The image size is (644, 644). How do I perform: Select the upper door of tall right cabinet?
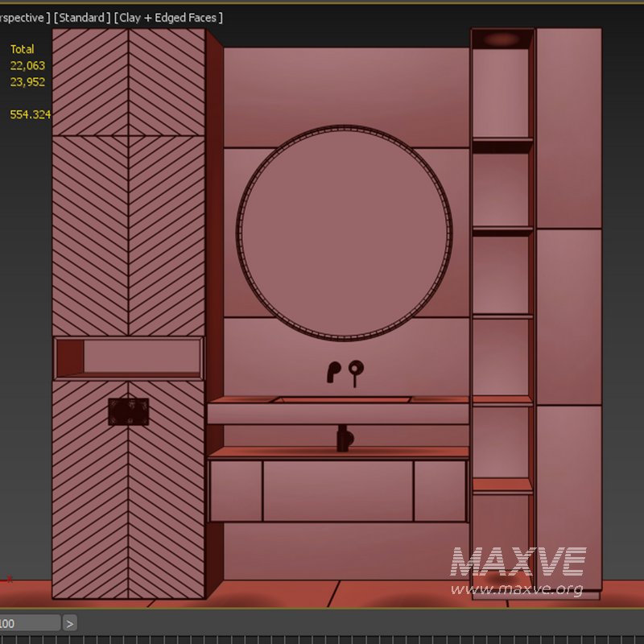pos(569,129)
